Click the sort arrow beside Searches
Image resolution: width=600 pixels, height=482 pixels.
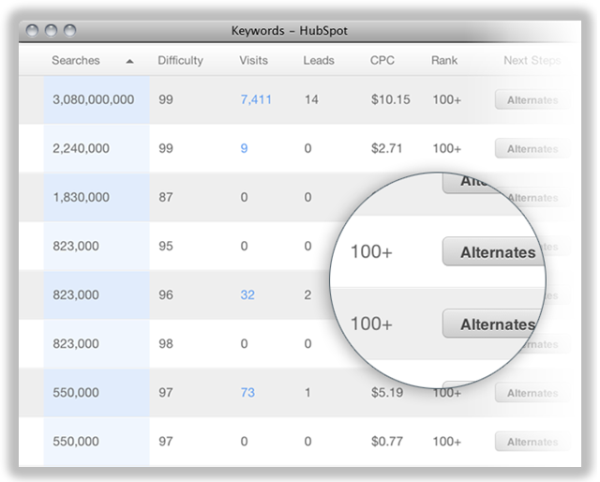pyautogui.click(x=132, y=62)
